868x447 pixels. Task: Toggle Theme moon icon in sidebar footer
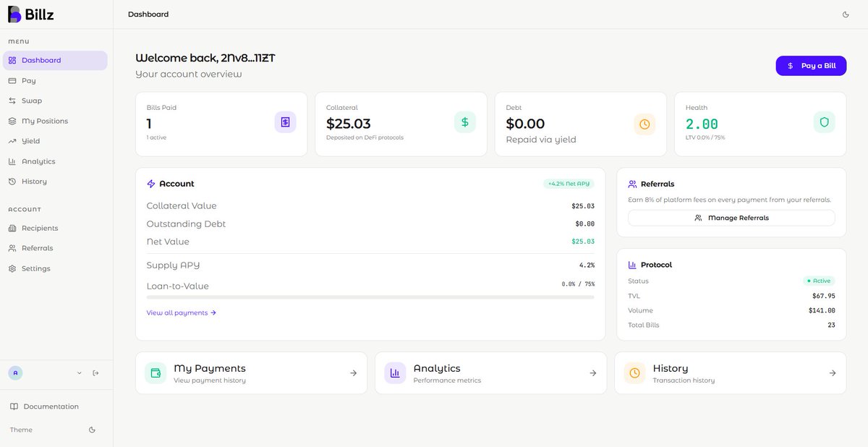coord(92,430)
